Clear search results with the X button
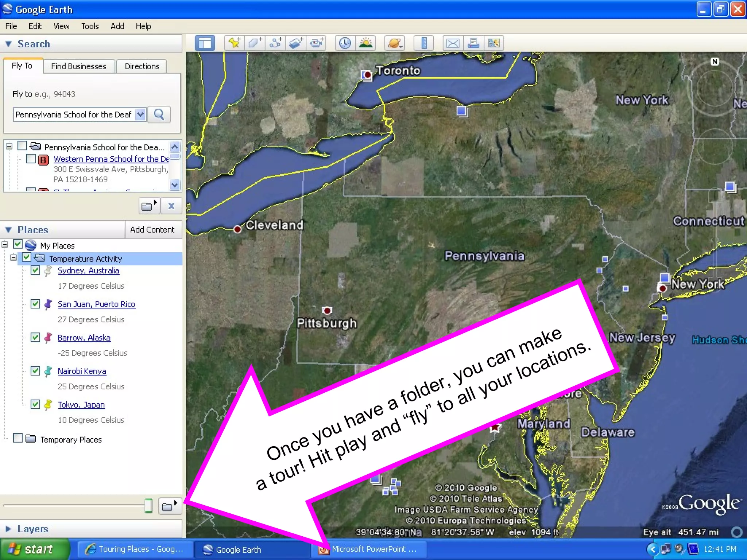The width and height of the screenshot is (747, 560). [171, 206]
